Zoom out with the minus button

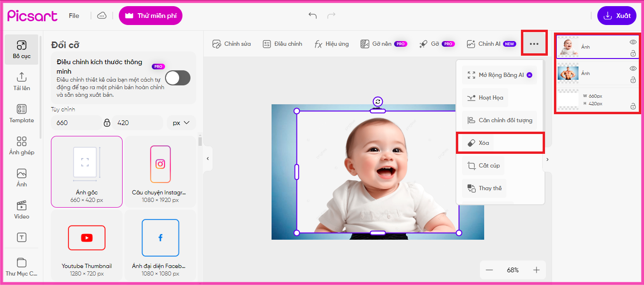(489, 270)
